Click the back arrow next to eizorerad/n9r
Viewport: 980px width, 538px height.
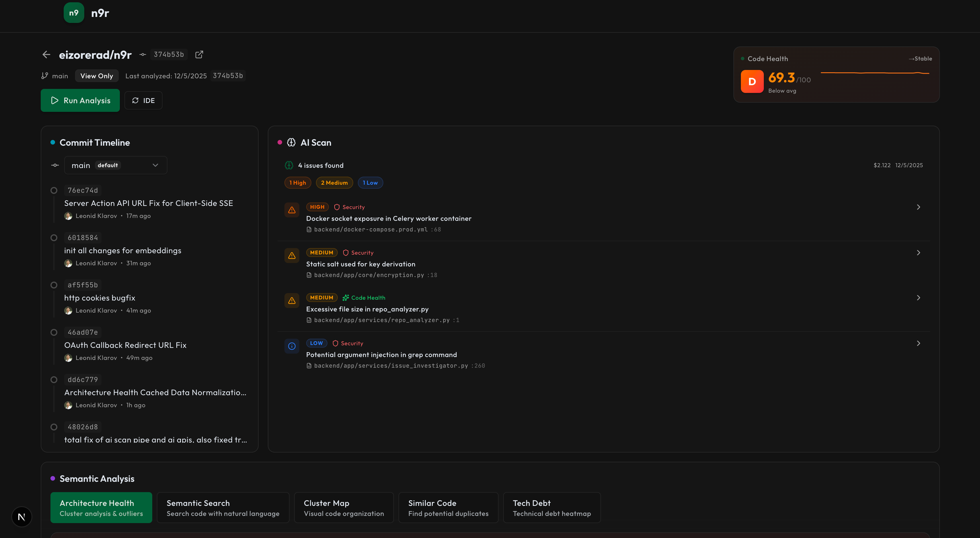[x=46, y=55]
